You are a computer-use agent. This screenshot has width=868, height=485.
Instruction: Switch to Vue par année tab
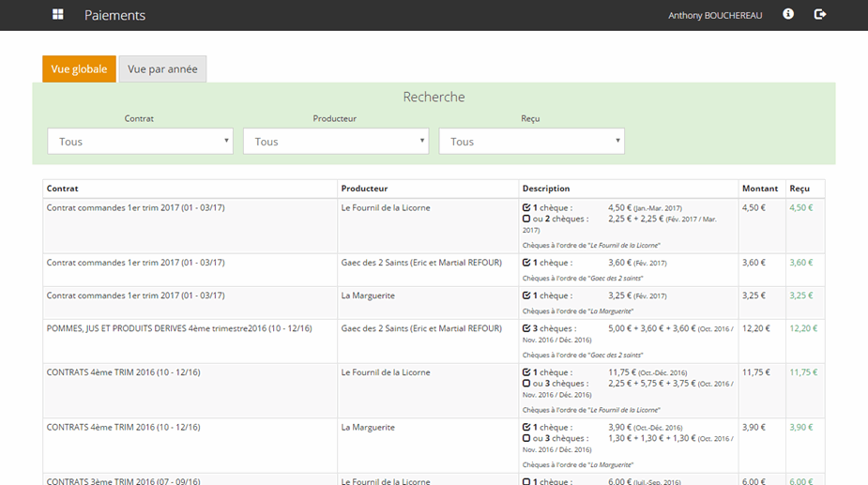click(x=162, y=69)
